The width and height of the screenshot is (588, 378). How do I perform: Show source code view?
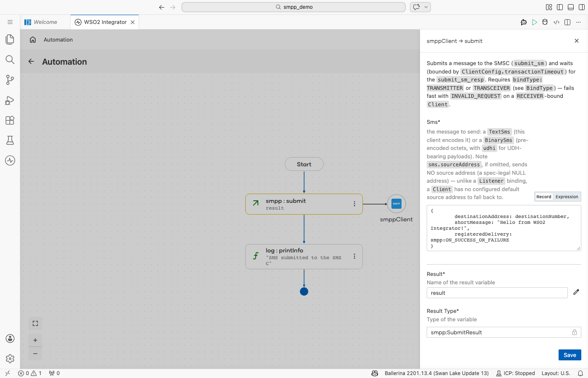[556, 22]
